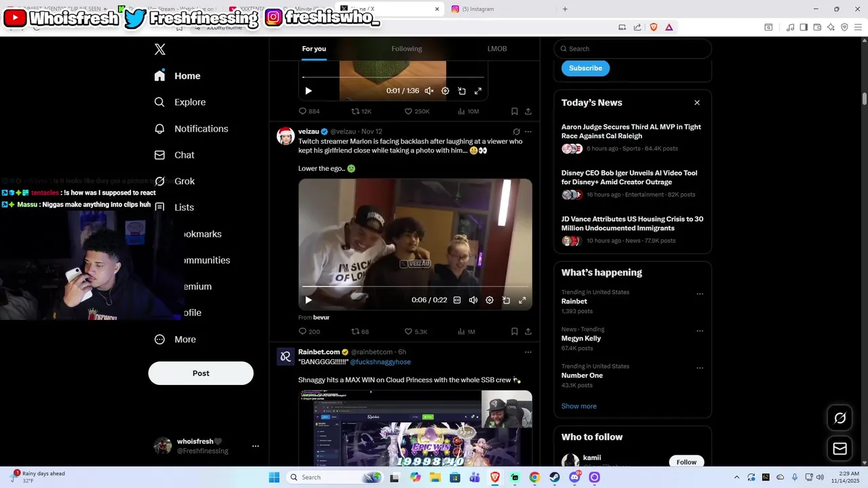Open Brave Rewards triangle icon

pyautogui.click(x=669, y=27)
